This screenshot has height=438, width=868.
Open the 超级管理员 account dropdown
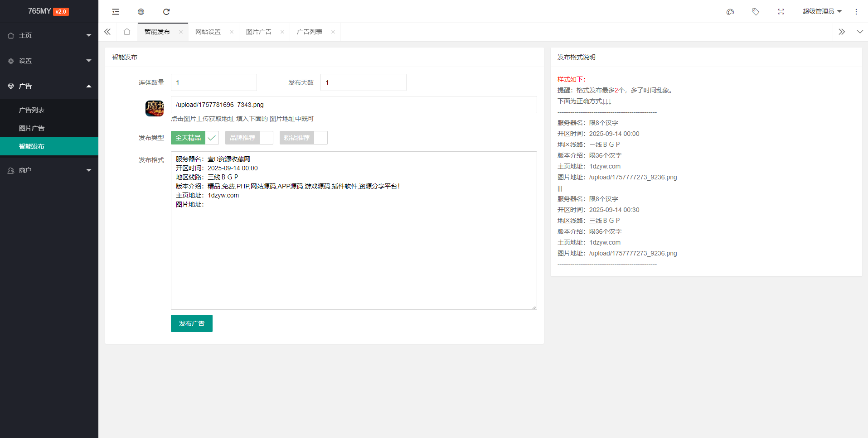(822, 11)
